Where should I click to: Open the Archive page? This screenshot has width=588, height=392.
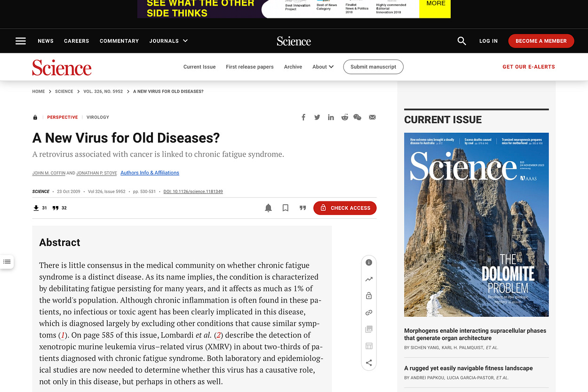(x=293, y=67)
